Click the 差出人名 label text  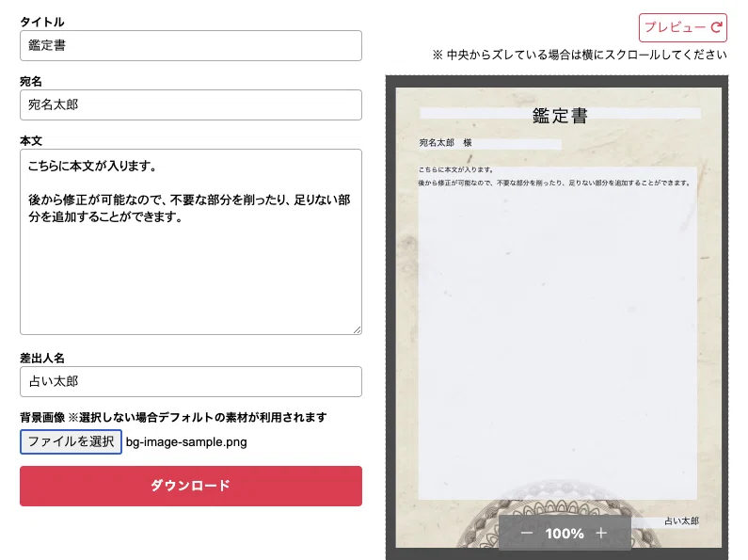(42, 359)
